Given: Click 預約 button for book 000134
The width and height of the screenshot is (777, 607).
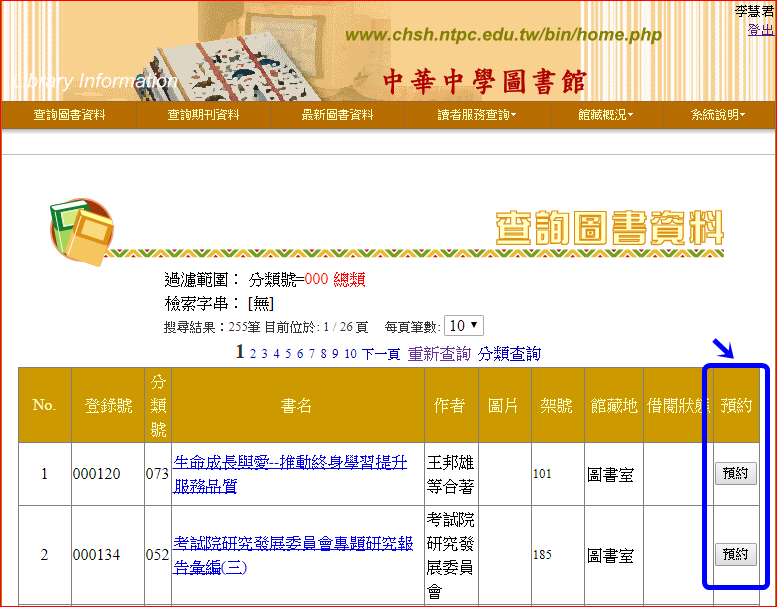Looking at the screenshot, I should [x=735, y=554].
